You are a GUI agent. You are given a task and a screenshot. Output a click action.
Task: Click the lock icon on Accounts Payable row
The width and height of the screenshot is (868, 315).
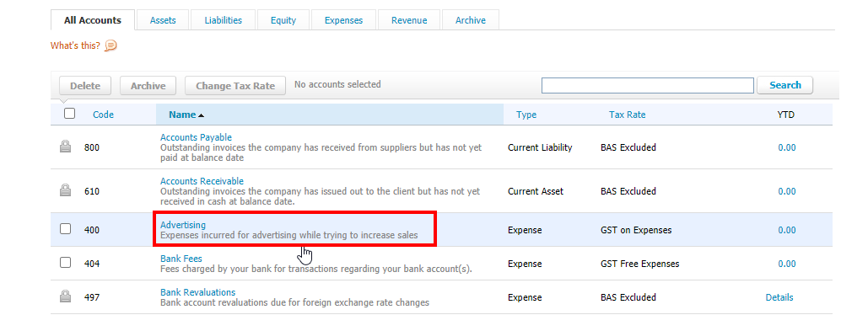click(65, 147)
